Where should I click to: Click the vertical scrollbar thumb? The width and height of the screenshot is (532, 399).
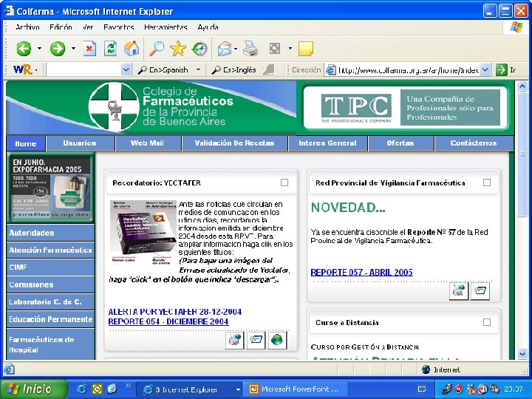(522, 154)
